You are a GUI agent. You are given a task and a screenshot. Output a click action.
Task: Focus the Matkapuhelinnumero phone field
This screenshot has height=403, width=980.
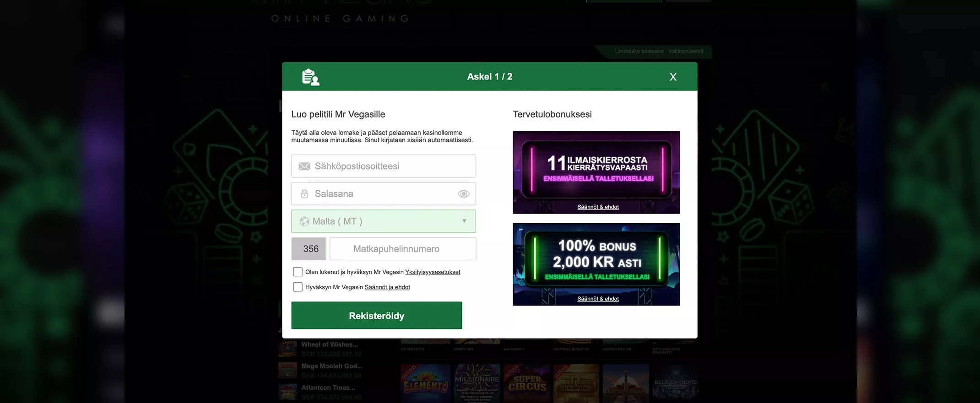pyautogui.click(x=403, y=249)
